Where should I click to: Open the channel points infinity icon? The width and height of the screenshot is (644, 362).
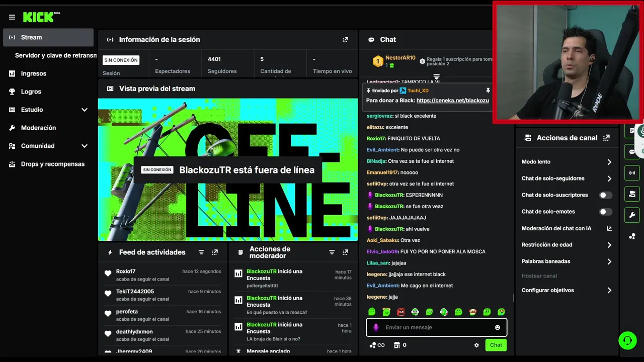click(377, 345)
